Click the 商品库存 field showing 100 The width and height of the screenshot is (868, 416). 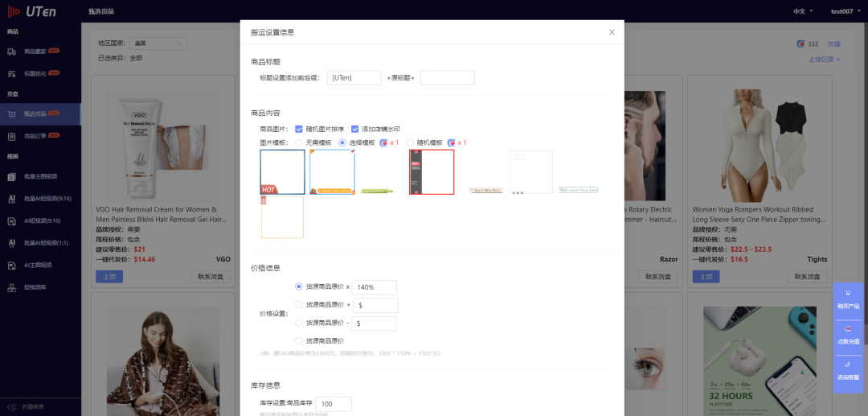point(334,404)
